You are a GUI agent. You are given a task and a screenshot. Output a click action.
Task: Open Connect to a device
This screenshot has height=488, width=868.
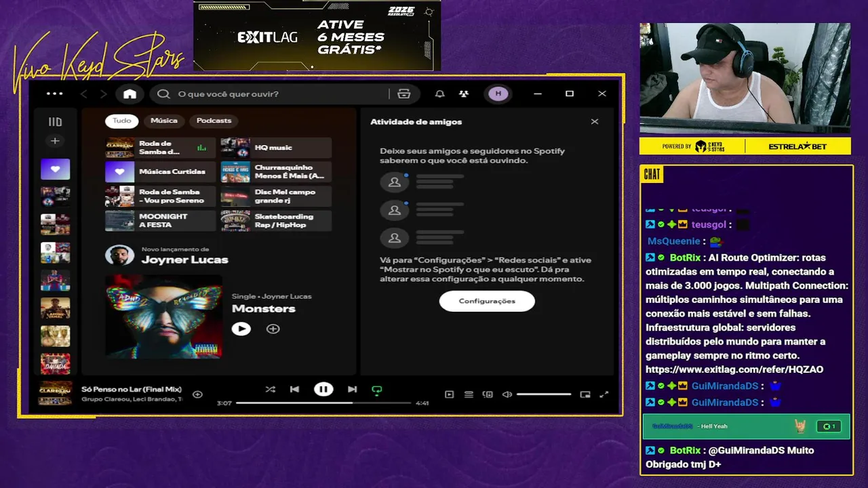488,394
